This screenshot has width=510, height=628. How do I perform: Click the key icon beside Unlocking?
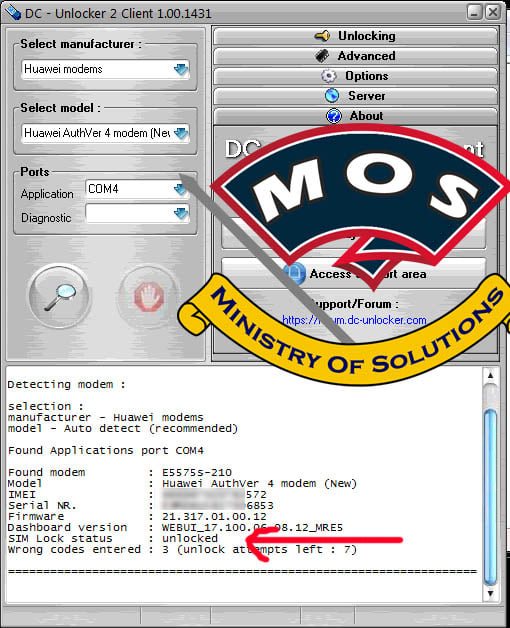coord(323,36)
